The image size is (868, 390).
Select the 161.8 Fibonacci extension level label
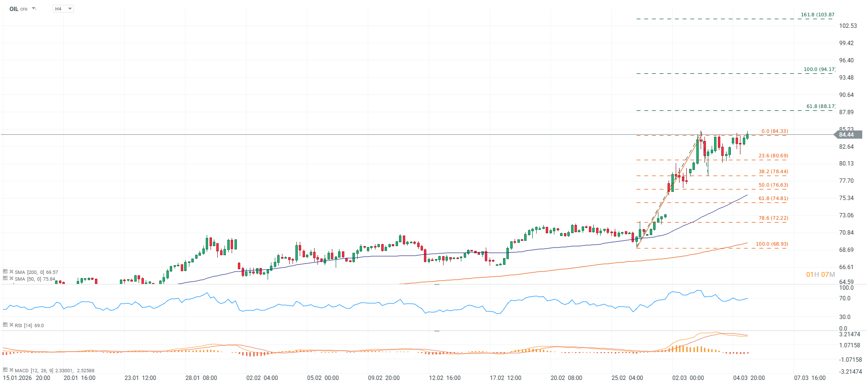click(x=817, y=15)
